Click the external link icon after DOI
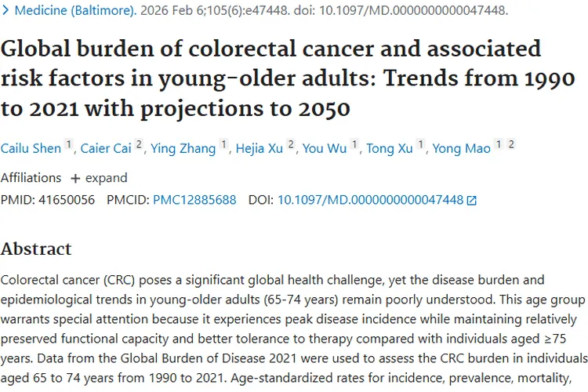Screen dimensions: 588x392 tap(471, 201)
